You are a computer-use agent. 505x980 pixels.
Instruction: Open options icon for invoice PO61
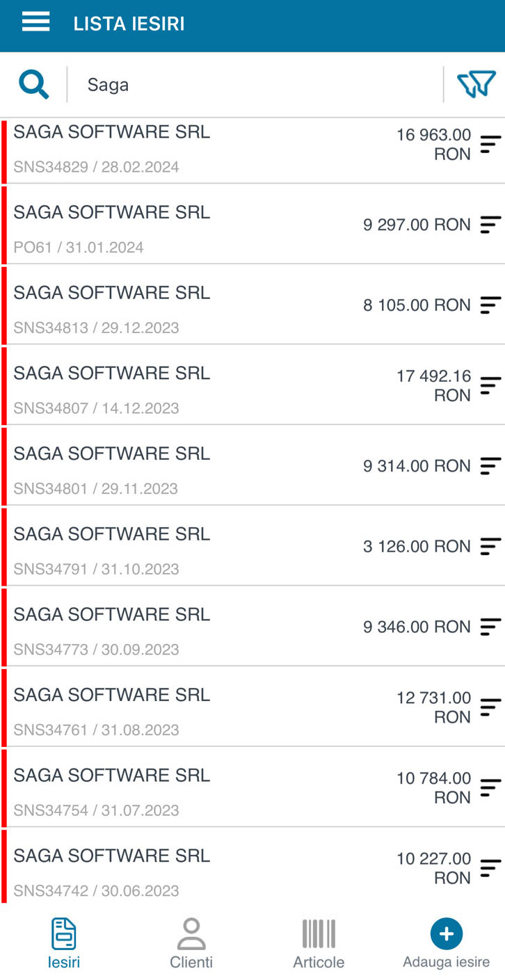click(x=490, y=225)
